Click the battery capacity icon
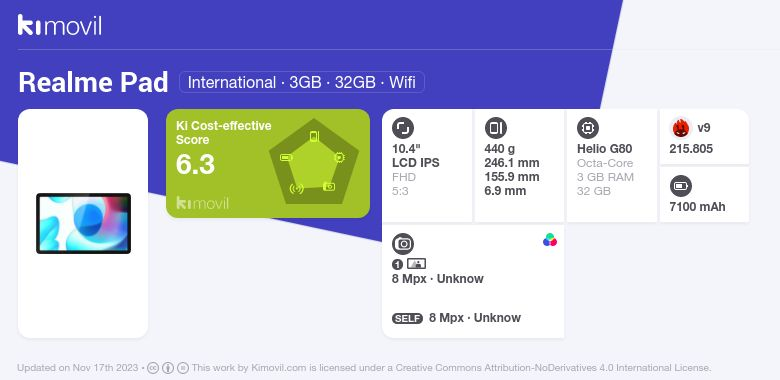Viewport: 780px width, 380px height. tap(681, 187)
